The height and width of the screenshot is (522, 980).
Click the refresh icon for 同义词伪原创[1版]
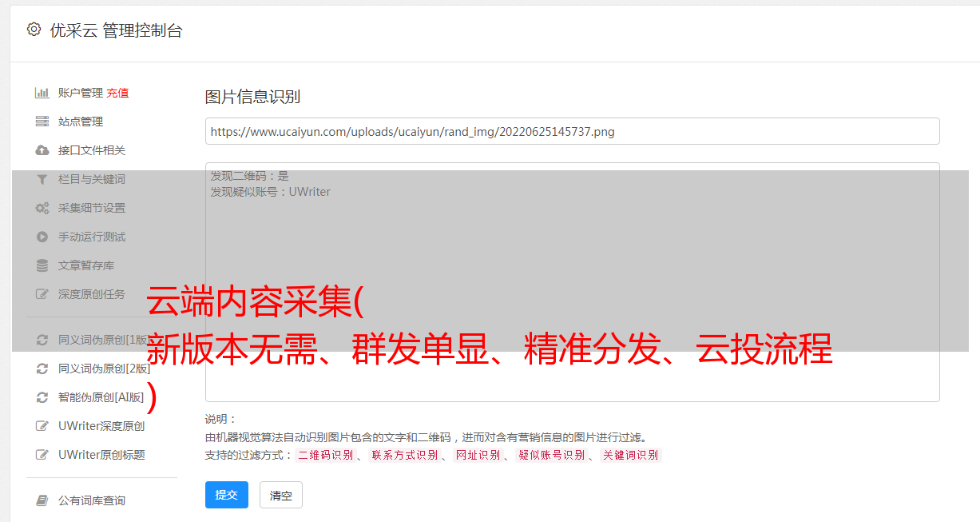pos(42,340)
